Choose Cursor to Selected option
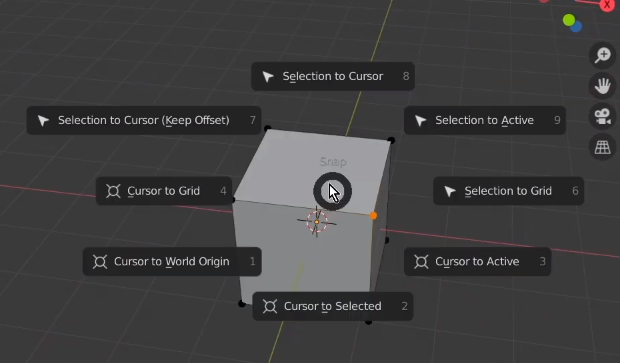 coord(333,306)
